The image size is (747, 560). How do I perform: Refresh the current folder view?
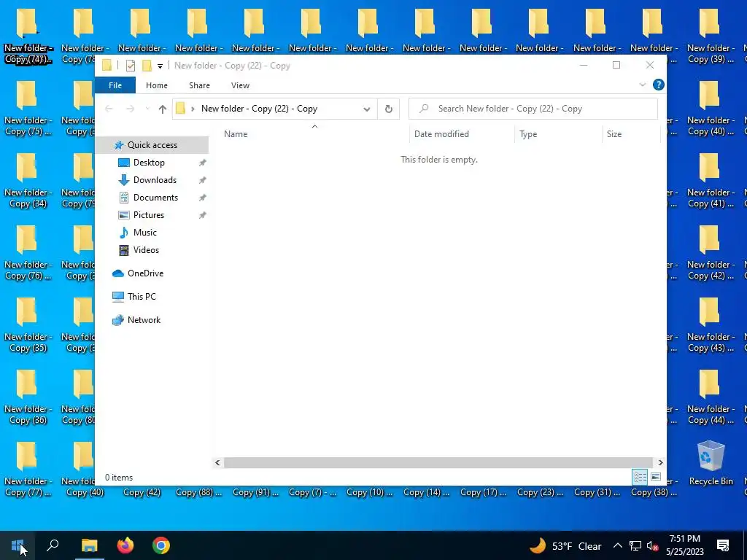[389, 109]
